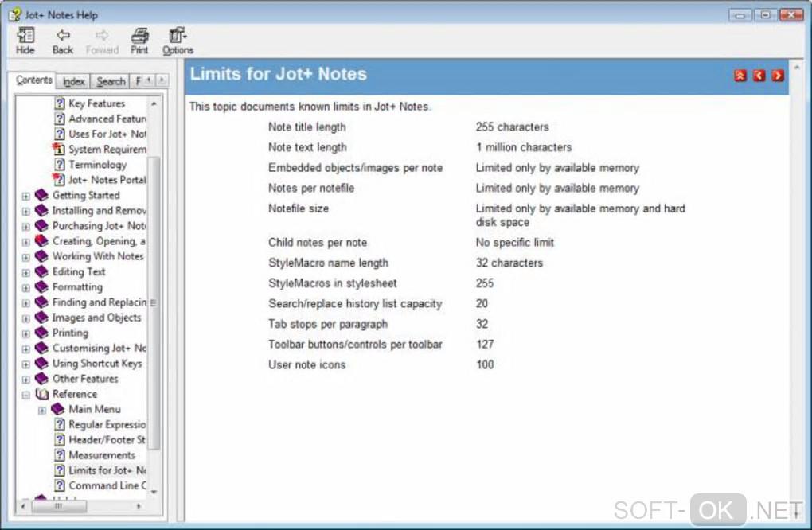Click the horizontal scrollbar thumb in contents
Image resolution: width=812 pixels, height=530 pixels.
point(59,506)
